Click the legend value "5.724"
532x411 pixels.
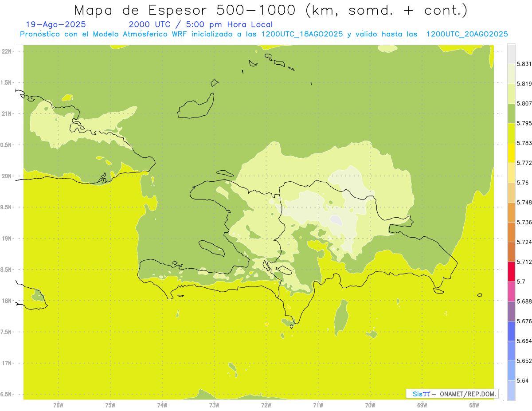(524, 242)
